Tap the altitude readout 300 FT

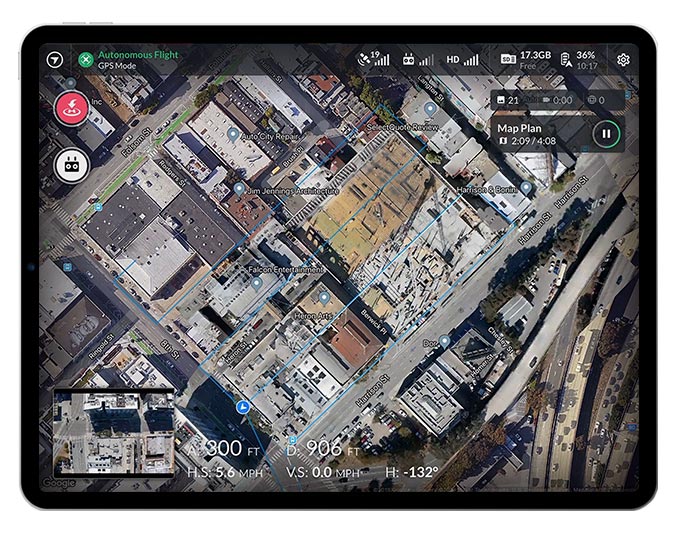(x=224, y=448)
